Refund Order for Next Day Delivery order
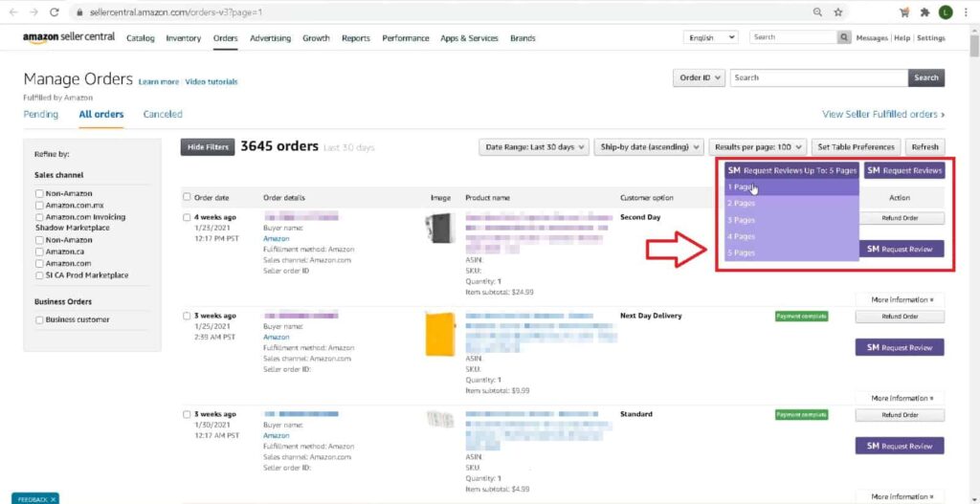 pyautogui.click(x=900, y=317)
